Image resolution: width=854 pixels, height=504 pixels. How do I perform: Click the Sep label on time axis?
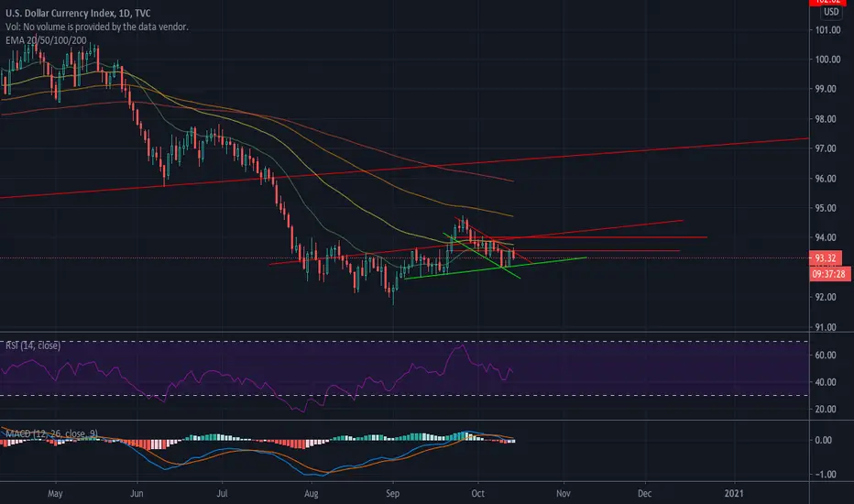pyautogui.click(x=393, y=493)
